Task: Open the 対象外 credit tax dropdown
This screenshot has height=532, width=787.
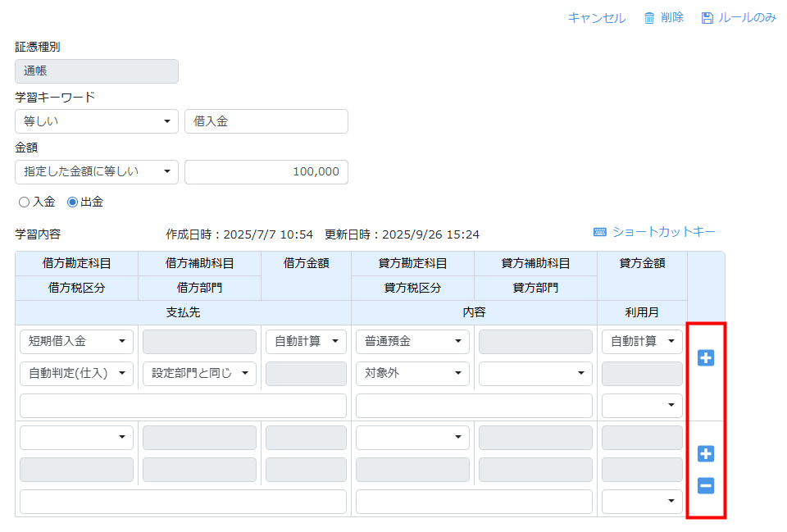Action: click(412, 374)
